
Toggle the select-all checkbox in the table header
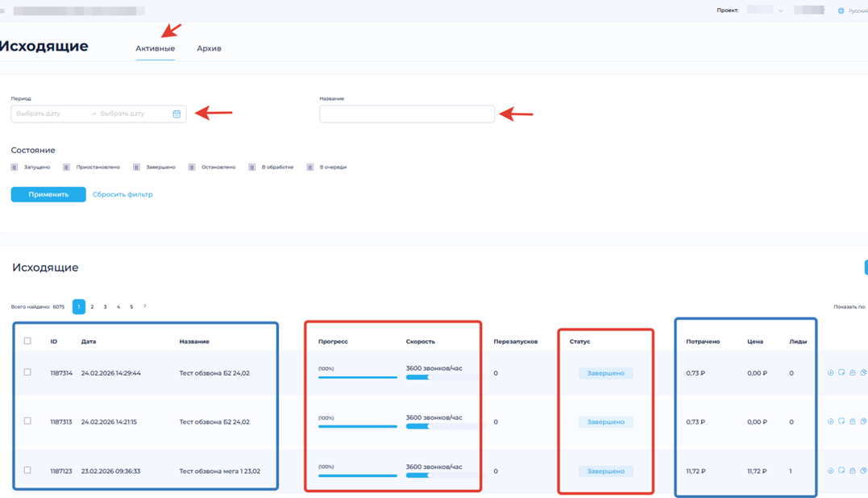(27, 341)
